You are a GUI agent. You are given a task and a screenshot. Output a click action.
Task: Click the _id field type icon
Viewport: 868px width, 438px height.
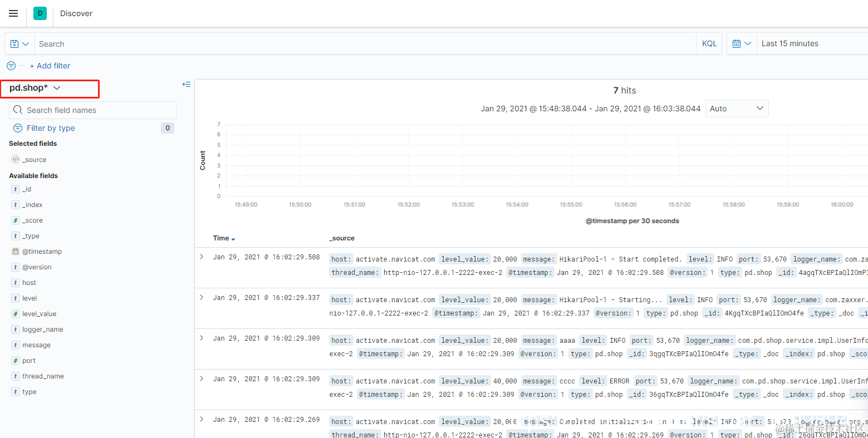[16, 189]
